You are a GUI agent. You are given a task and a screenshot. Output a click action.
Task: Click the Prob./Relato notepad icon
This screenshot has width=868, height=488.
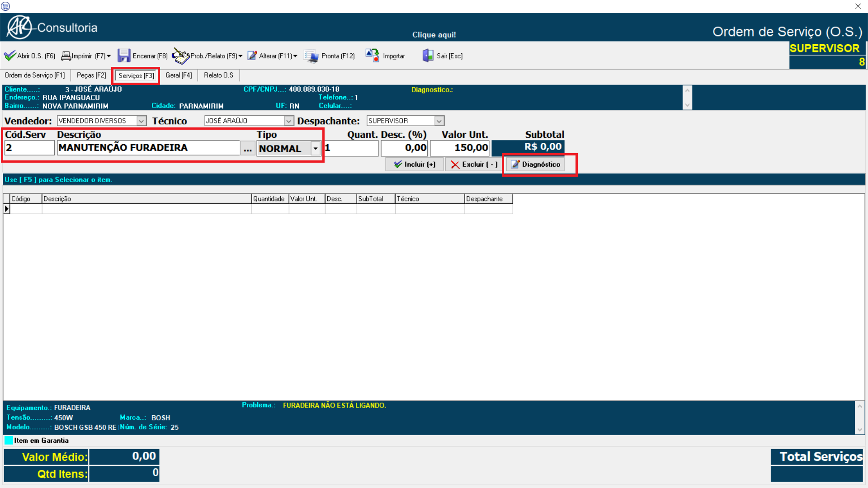pos(180,56)
